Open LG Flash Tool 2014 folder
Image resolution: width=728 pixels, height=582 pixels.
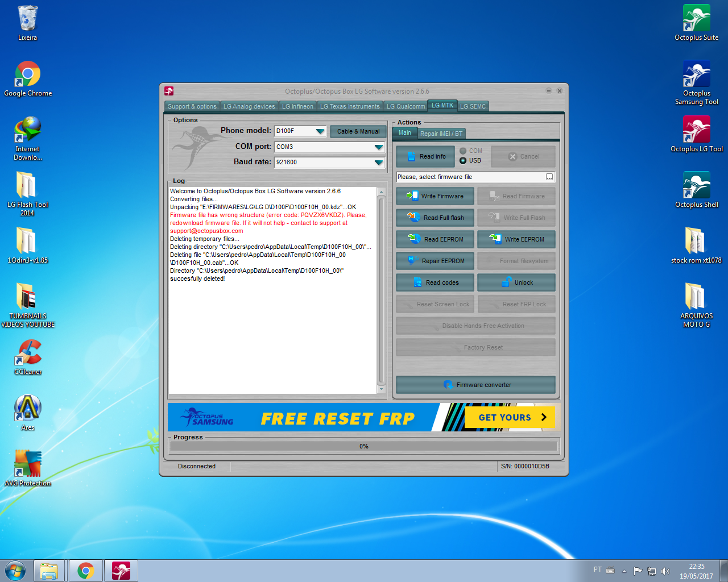coord(27,194)
